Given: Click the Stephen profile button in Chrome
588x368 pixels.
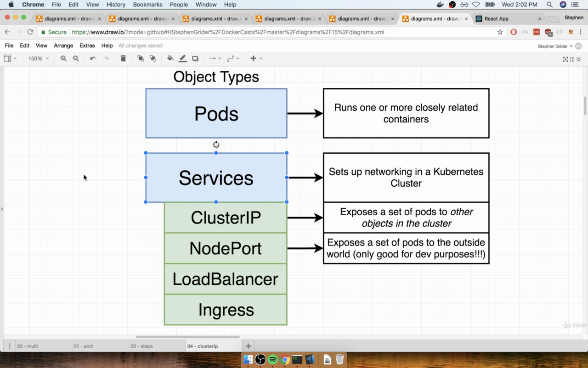Looking at the screenshot, I should point(574,17).
